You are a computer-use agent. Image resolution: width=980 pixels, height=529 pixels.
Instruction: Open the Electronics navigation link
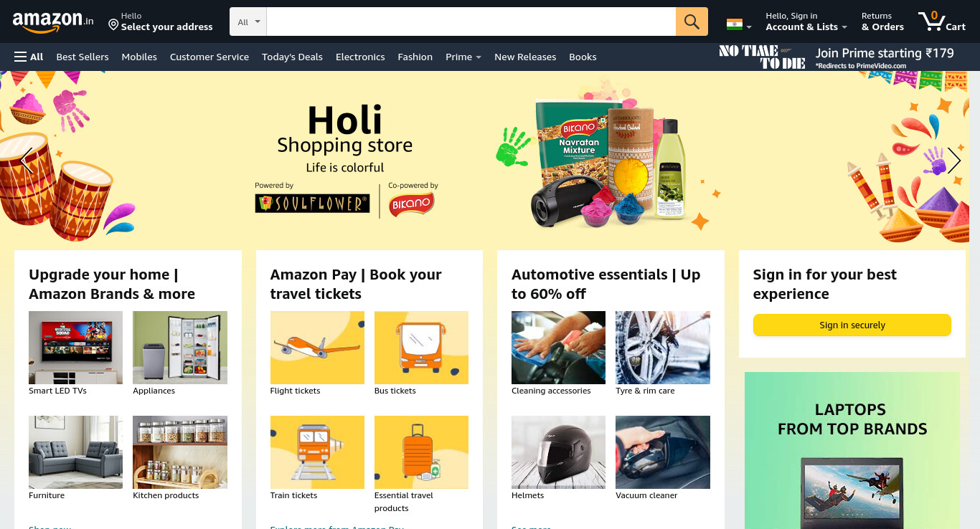tap(360, 57)
